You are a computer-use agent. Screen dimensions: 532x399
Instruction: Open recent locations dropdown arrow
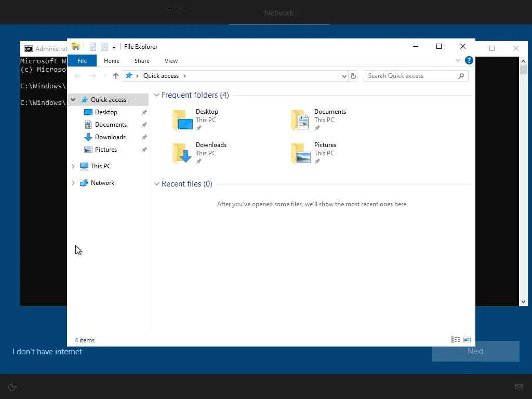point(105,76)
